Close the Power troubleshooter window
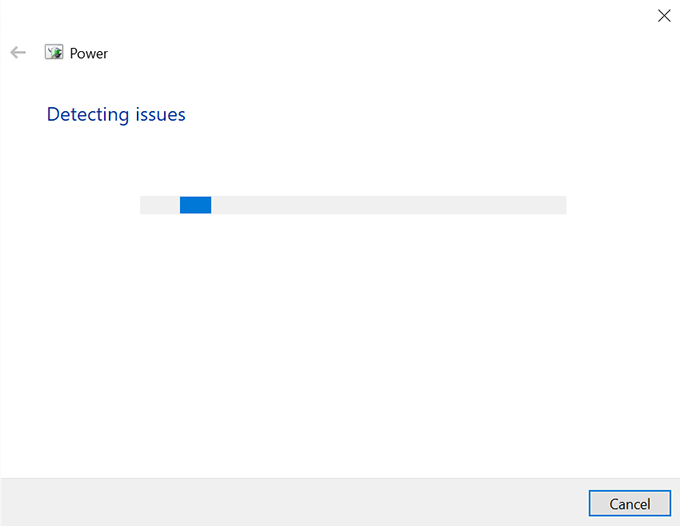 (664, 16)
